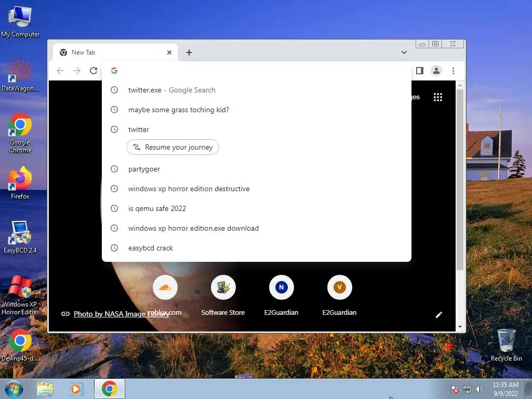Image resolution: width=532 pixels, height=399 pixels.
Task: Toggle Chrome side panel
Action: (420, 71)
